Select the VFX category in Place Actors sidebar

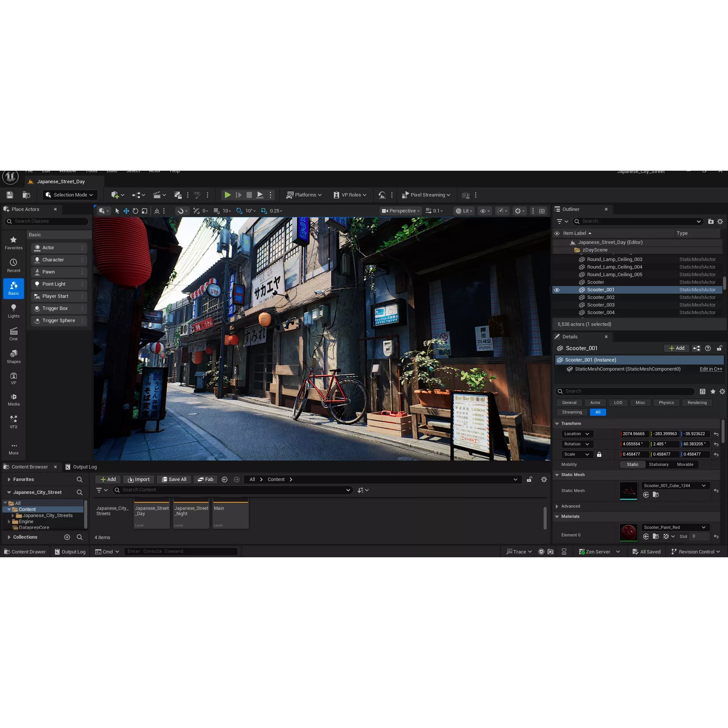coord(14,420)
